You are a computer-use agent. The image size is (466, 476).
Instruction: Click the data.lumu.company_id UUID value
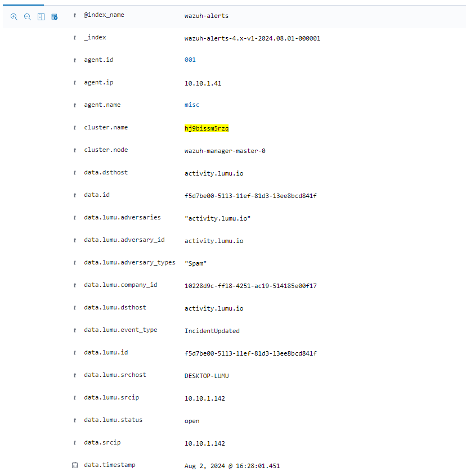250,286
